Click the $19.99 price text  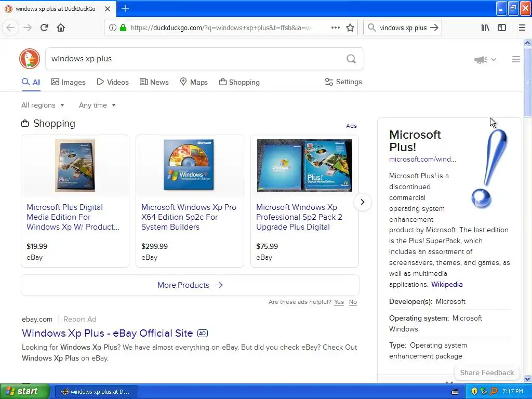tap(37, 246)
